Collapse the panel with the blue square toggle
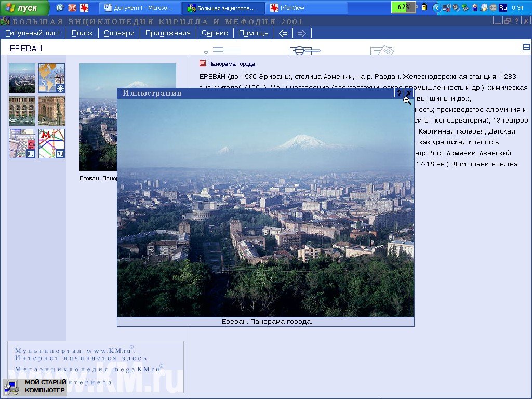This screenshot has width=532, height=399. [x=526, y=47]
